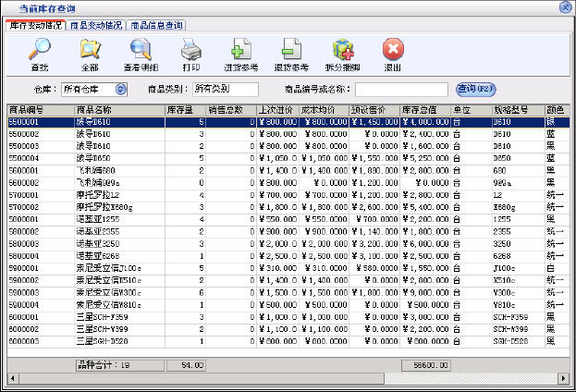
Task: Click the 商品类别 category field
Action: tap(225, 90)
